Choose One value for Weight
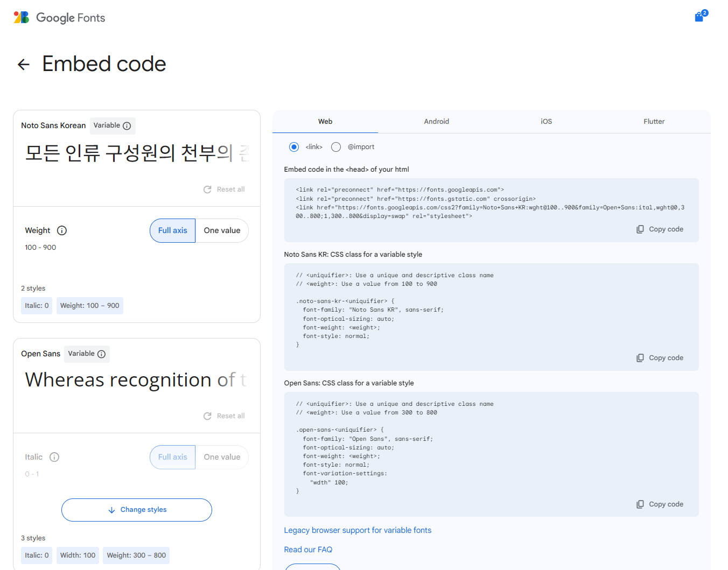Viewport: 728px width, 570px height. click(222, 230)
